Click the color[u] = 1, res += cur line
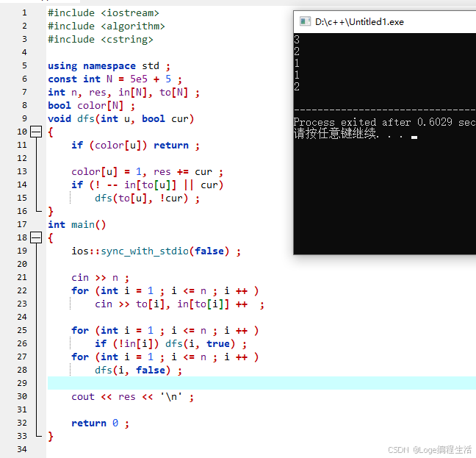 (x=147, y=172)
